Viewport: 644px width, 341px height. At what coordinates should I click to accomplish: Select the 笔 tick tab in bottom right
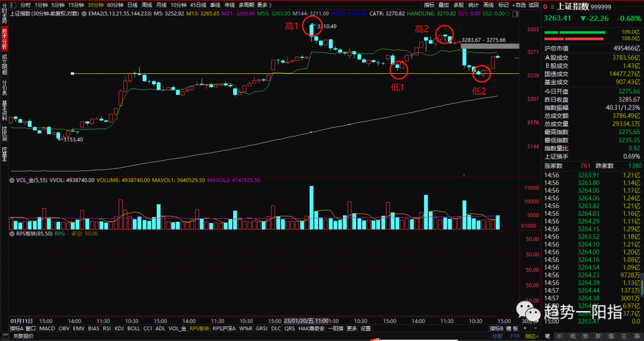click(547, 336)
